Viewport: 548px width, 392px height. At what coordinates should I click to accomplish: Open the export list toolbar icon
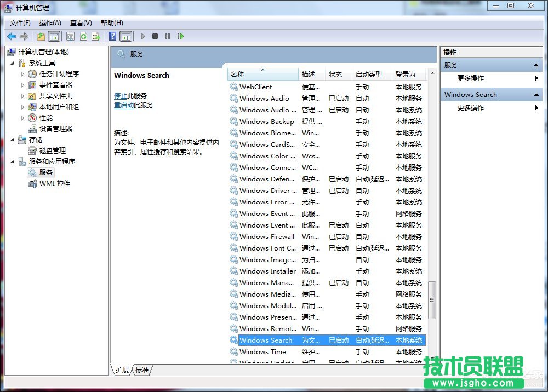point(96,36)
